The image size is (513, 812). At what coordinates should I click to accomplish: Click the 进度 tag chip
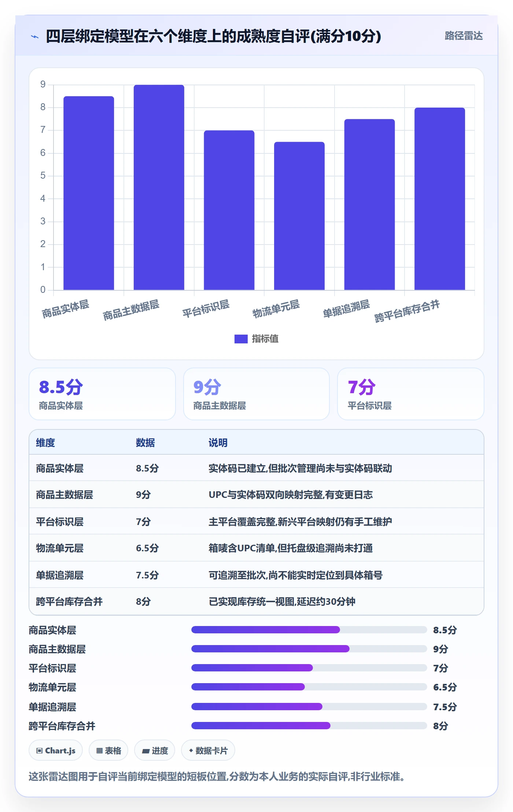pyautogui.click(x=155, y=750)
